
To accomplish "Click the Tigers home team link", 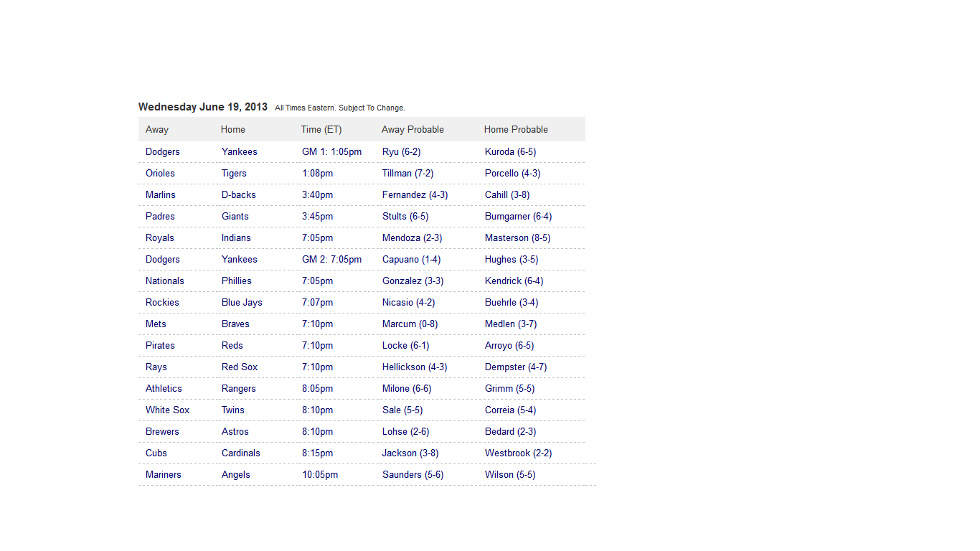I will (234, 173).
